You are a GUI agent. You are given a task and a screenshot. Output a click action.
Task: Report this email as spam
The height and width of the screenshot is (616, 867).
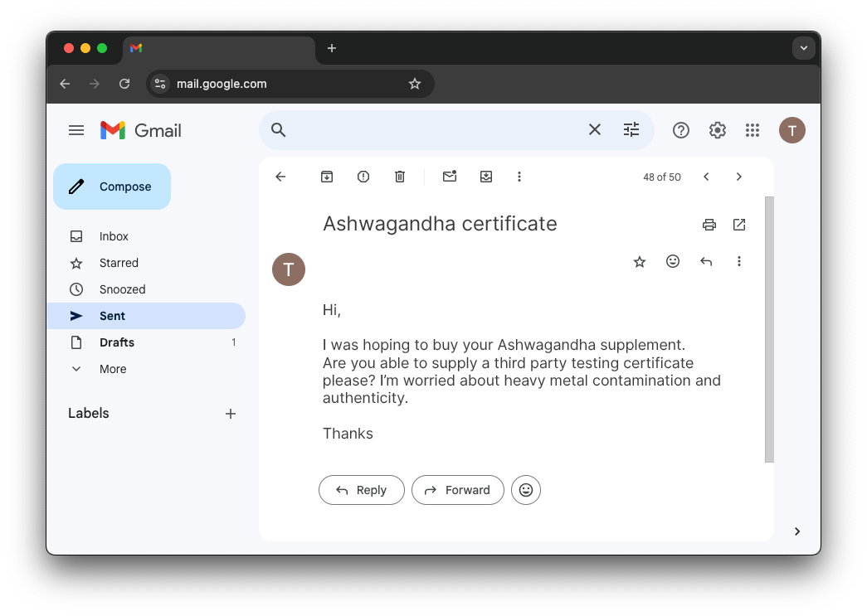point(363,177)
